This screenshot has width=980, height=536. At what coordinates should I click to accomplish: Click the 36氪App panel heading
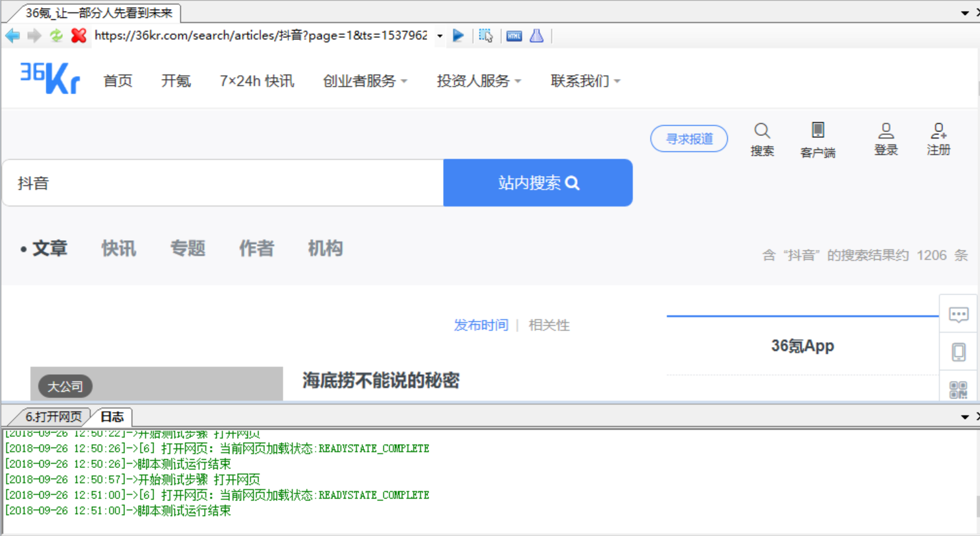(x=803, y=346)
